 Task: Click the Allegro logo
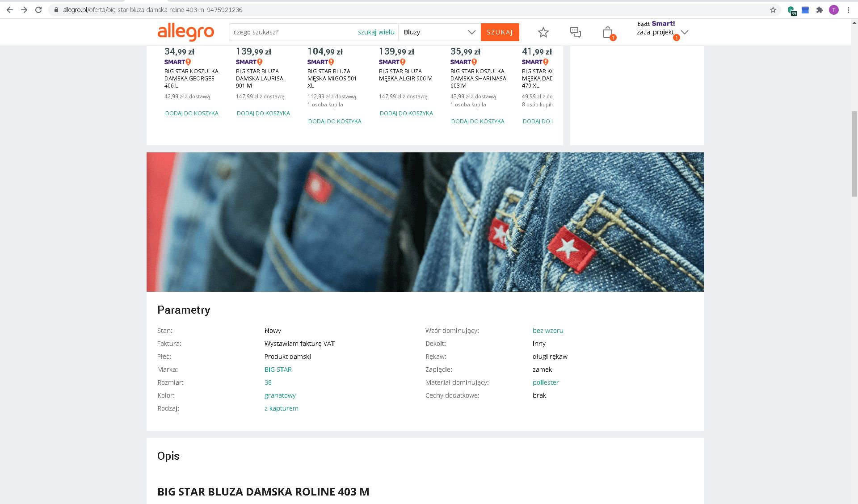pyautogui.click(x=186, y=32)
